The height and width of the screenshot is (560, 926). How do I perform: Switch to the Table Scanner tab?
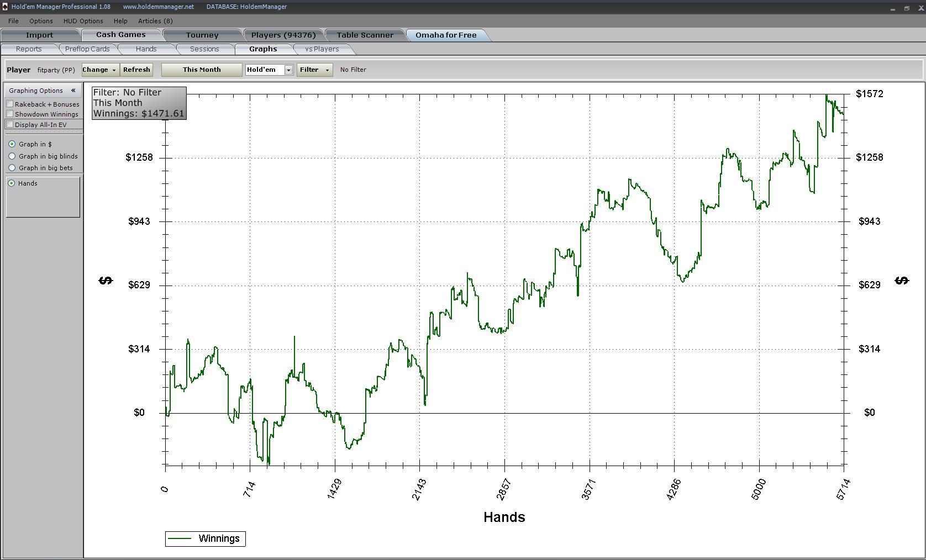[365, 35]
